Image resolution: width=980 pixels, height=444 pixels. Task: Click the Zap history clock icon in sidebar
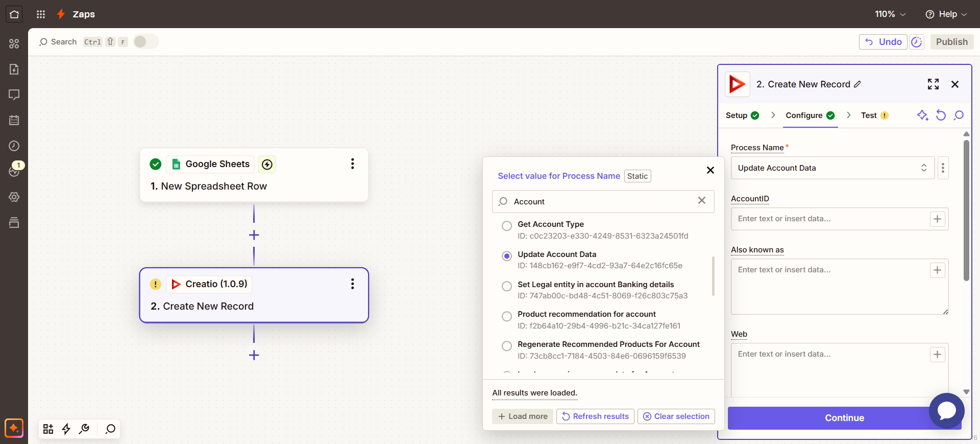click(x=14, y=146)
